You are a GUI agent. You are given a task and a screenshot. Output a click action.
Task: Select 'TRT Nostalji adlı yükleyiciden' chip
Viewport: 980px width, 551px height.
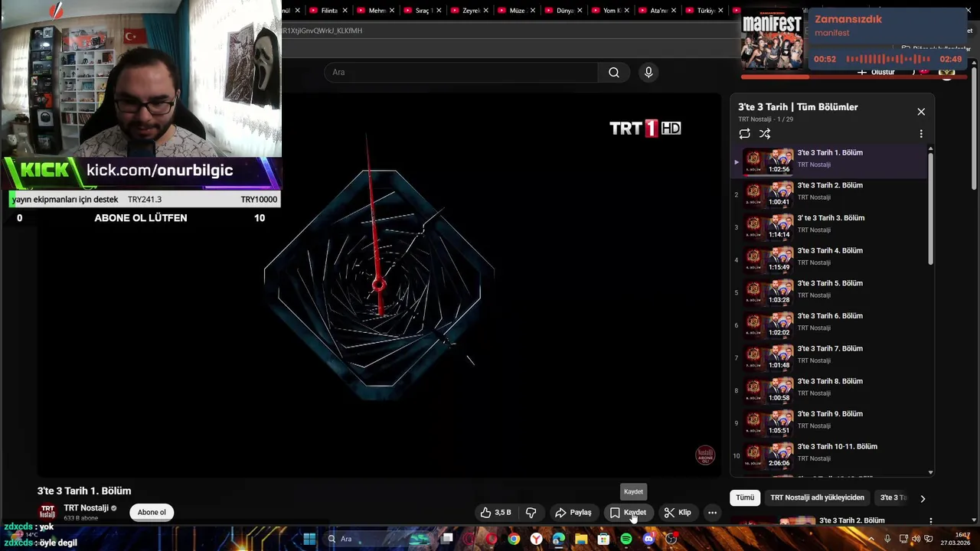[x=817, y=497]
